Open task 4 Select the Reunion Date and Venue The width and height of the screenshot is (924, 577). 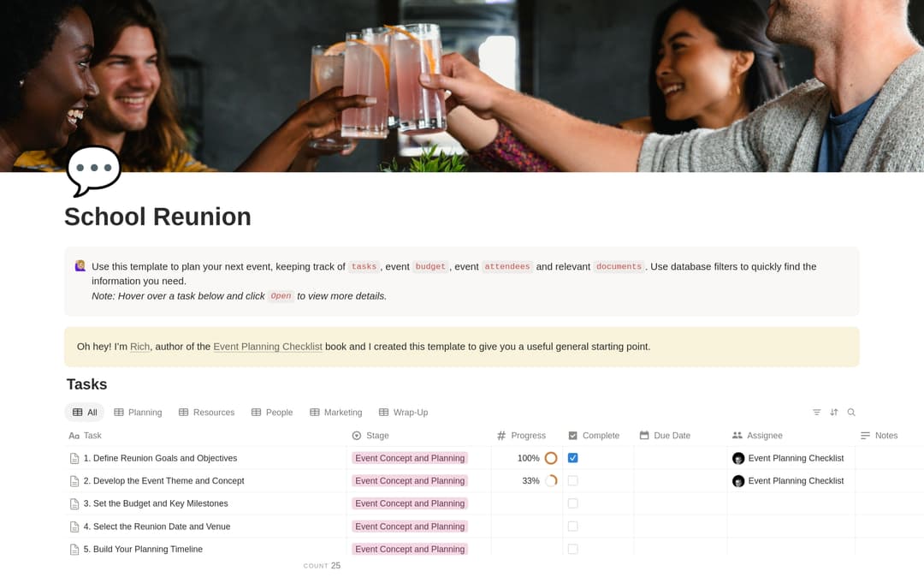[x=157, y=526]
